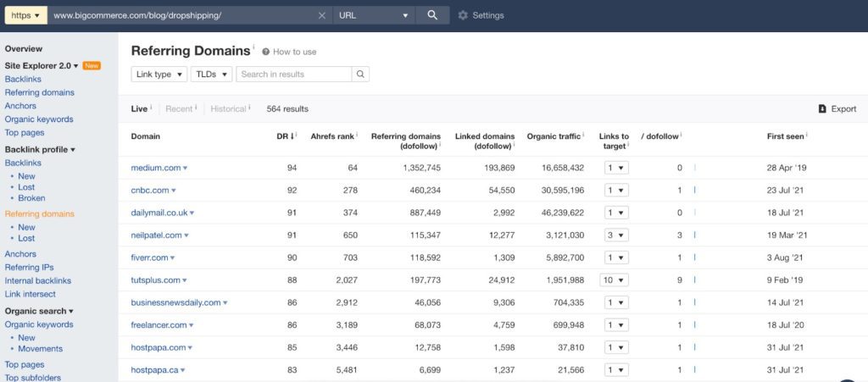Click the Search in results input field
This screenshot has height=382, width=868.
pos(294,74)
